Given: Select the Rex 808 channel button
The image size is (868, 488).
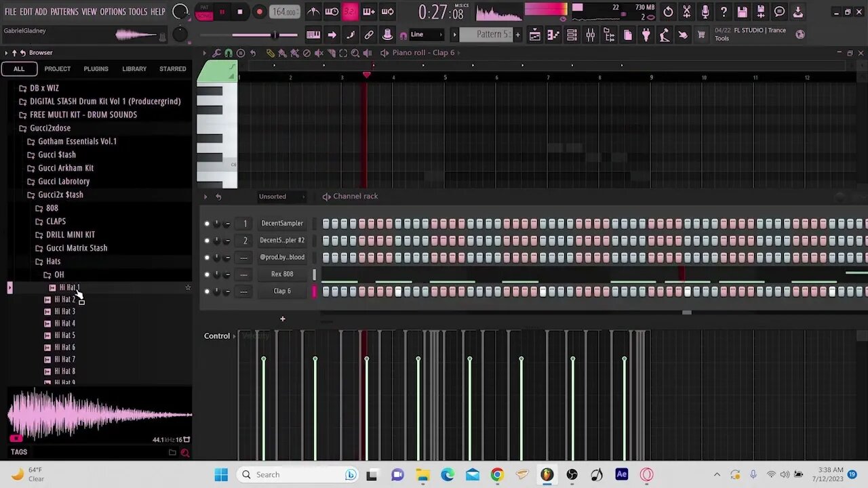Looking at the screenshot, I should pos(282,274).
